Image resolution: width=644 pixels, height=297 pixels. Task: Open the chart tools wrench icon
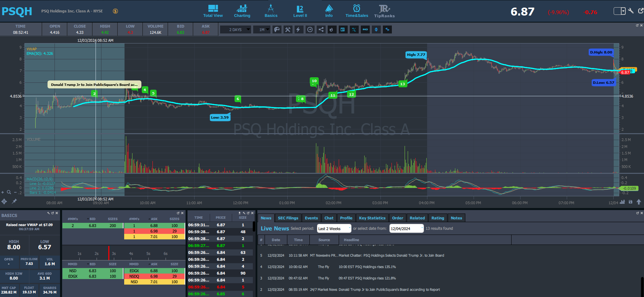pyautogui.click(x=288, y=30)
